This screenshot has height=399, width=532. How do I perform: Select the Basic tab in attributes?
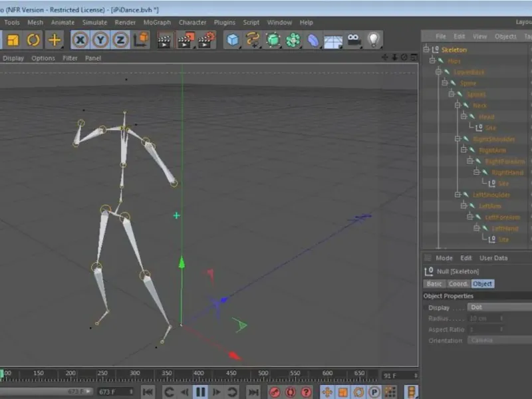434,284
